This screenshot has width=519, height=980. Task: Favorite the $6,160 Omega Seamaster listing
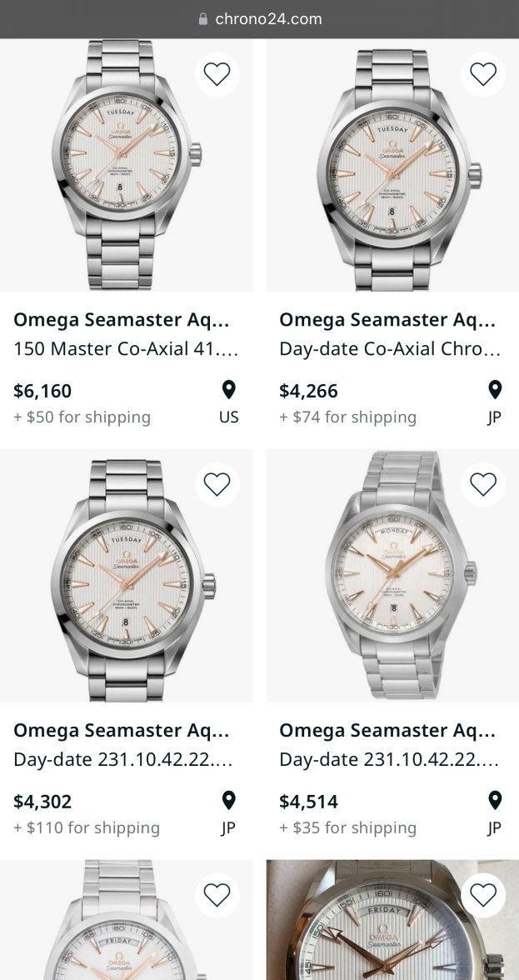click(x=217, y=74)
